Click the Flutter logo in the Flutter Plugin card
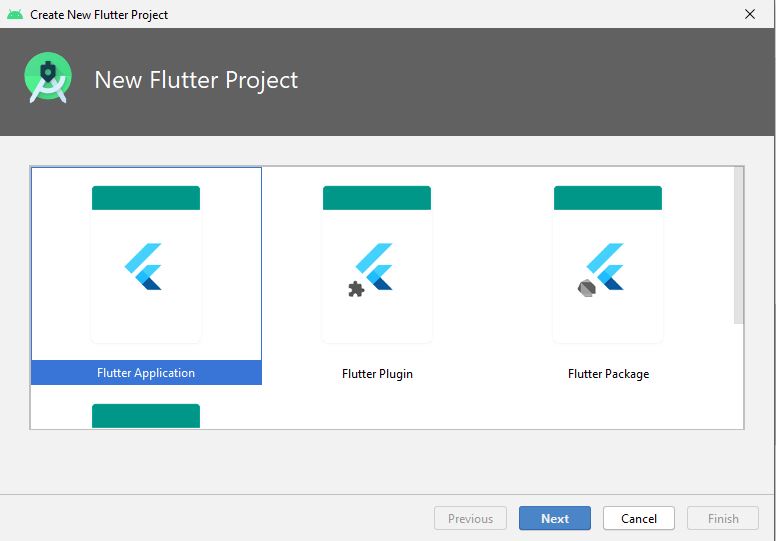The image size is (776, 541). click(x=376, y=267)
